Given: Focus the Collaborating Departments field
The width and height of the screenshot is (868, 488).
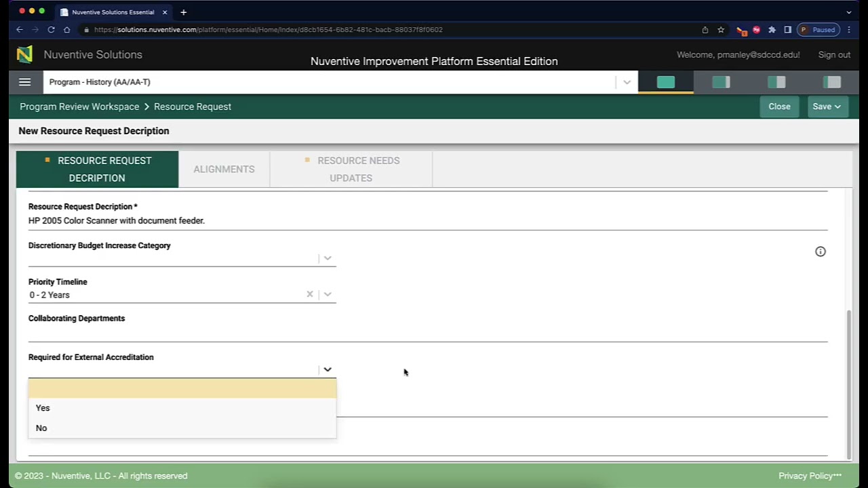Looking at the screenshot, I should [x=428, y=333].
